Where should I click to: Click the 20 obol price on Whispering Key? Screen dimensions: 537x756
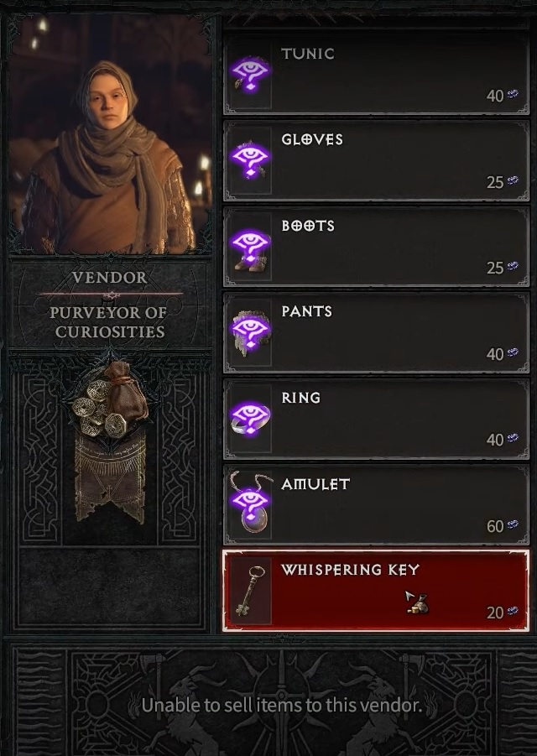point(495,613)
